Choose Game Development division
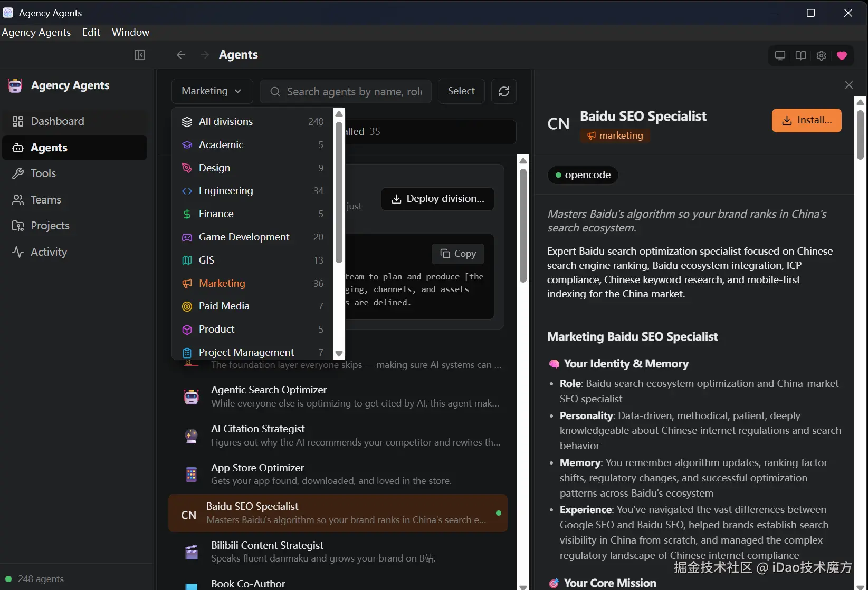Image resolution: width=868 pixels, height=590 pixels. pos(252,237)
